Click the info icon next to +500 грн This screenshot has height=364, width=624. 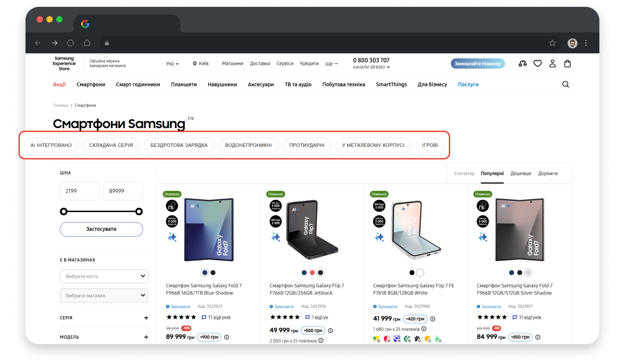(330, 331)
